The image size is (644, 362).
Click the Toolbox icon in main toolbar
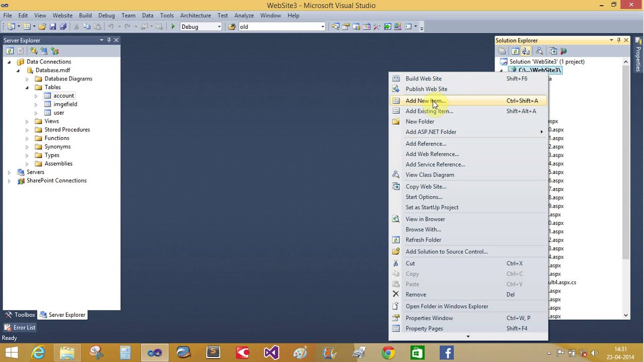[377, 27]
